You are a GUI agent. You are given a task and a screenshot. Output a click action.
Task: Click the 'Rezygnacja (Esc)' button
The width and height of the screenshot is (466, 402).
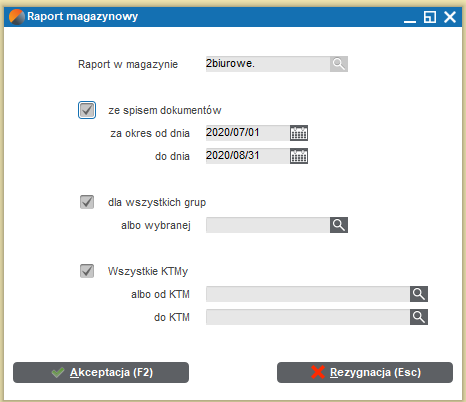[365, 372]
